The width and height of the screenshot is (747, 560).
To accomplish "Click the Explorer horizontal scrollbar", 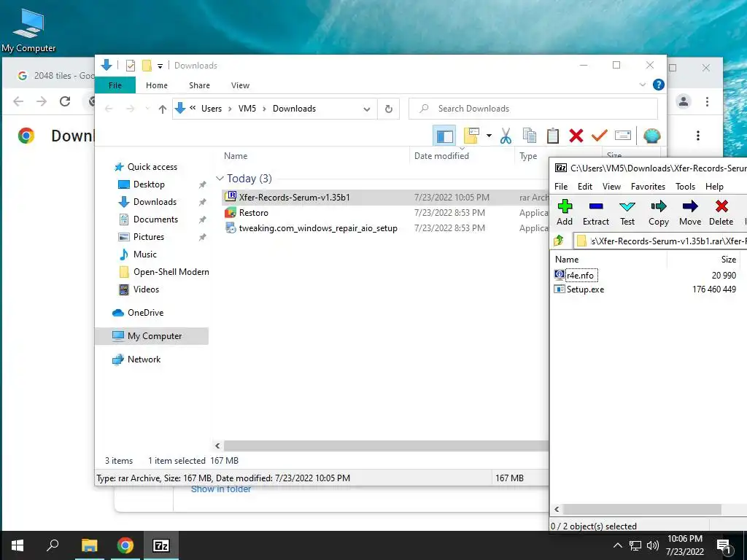I will [x=386, y=446].
